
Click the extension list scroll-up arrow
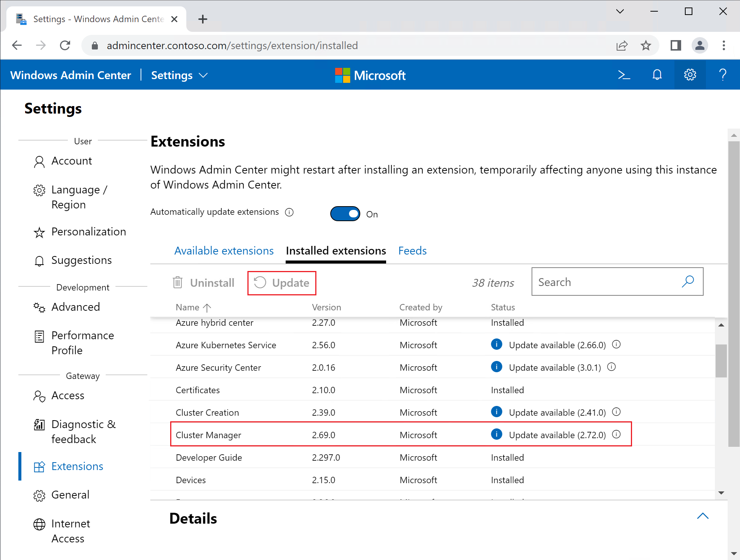[721, 325]
